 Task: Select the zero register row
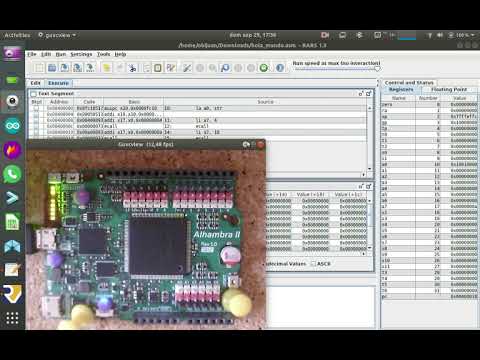(x=429, y=104)
